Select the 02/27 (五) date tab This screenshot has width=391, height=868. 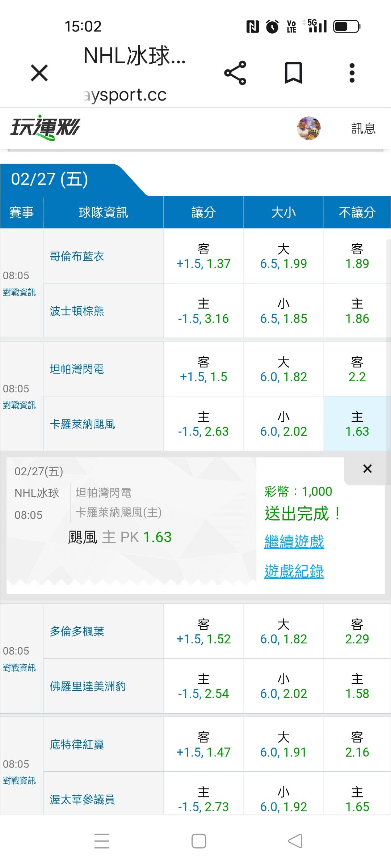click(50, 179)
